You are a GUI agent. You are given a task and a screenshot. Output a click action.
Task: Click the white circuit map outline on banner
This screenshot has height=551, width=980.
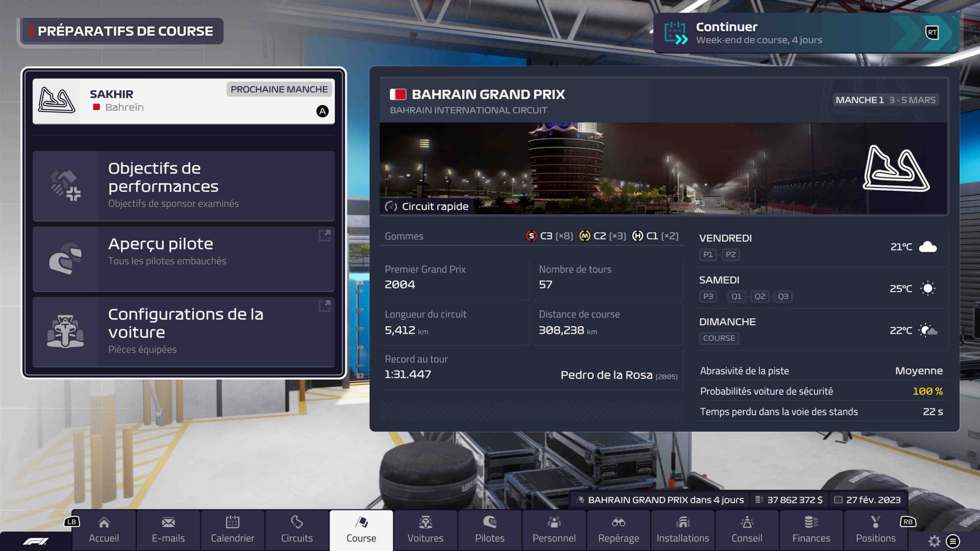[896, 168]
